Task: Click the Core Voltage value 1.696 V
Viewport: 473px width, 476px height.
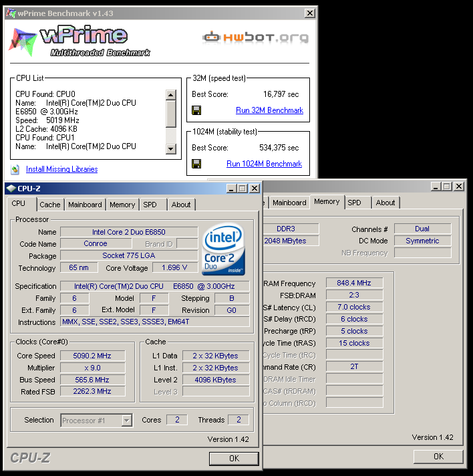Action: tap(175, 267)
